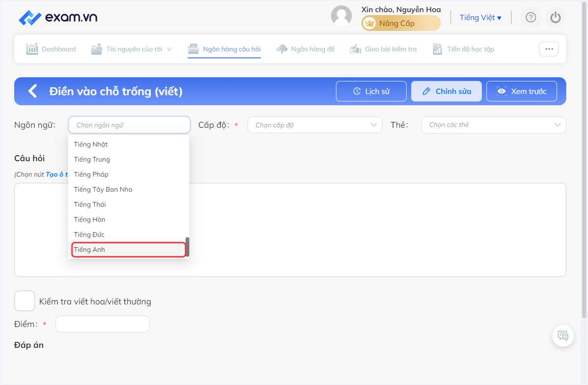Choose Tiếng Tây Ban Nha option
Screen dimensions: 588x385
(x=128, y=190)
